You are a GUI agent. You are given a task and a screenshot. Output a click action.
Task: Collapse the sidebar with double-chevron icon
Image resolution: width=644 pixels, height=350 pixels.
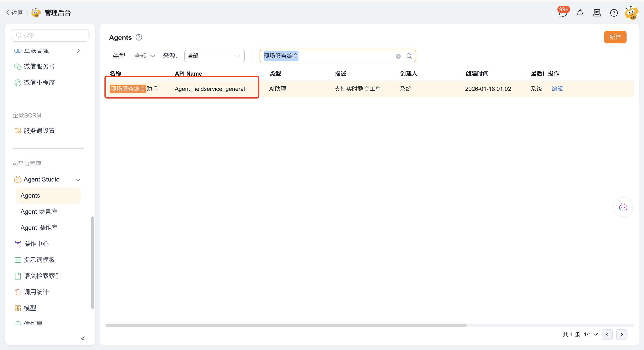click(x=83, y=338)
